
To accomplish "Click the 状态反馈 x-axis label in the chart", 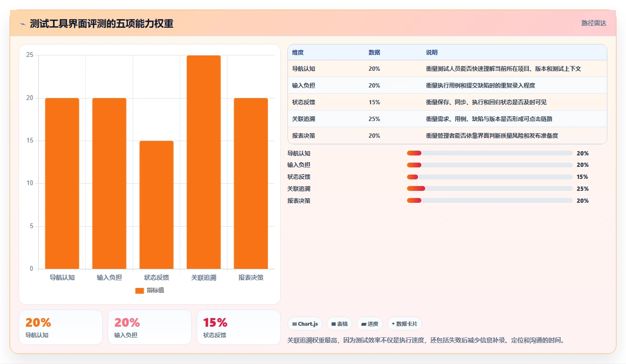I will click(x=156, y=277).
